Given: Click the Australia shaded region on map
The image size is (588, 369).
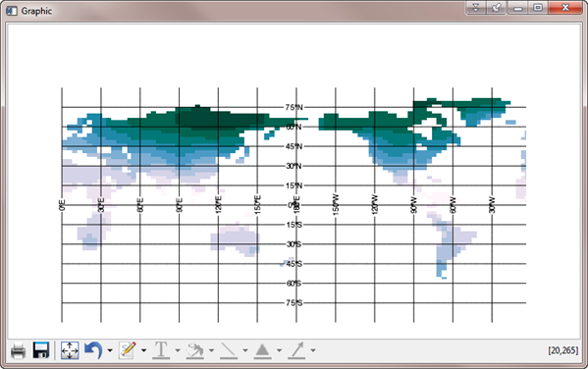Looking at the screenshot, I should (235, 239).
